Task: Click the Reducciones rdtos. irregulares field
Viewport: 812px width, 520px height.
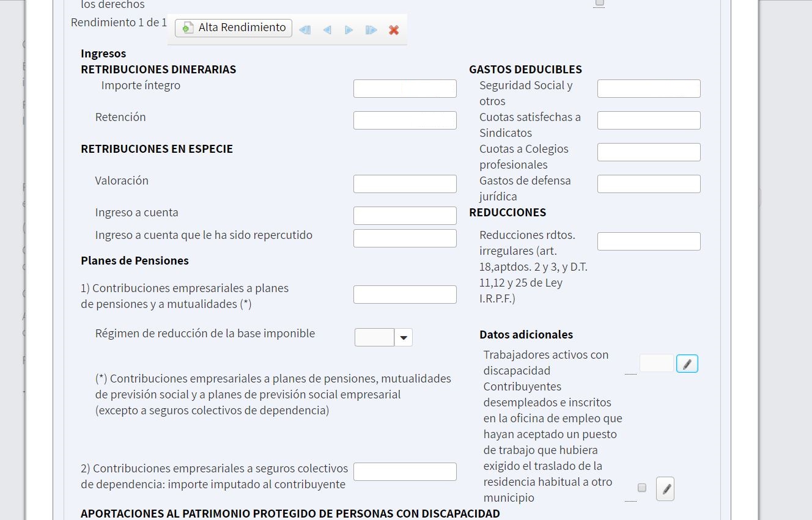Action: (649, 241)
